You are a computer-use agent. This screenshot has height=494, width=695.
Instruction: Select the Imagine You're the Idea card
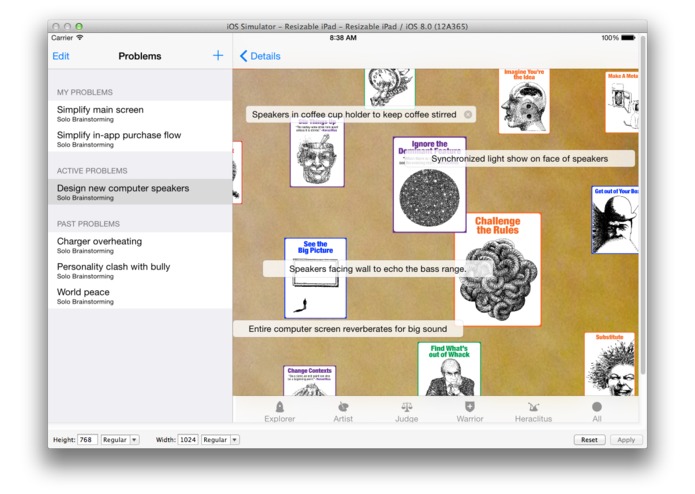[x=524, y=101]
